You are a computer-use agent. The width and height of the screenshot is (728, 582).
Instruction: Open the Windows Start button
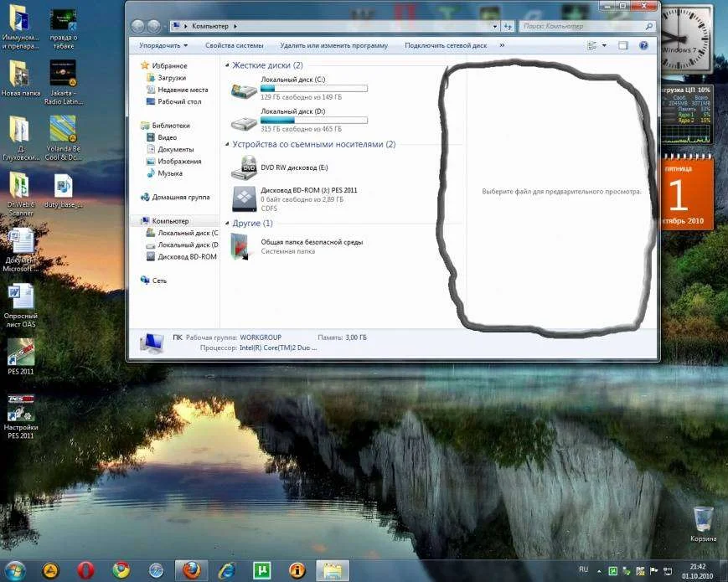[14, 571]
